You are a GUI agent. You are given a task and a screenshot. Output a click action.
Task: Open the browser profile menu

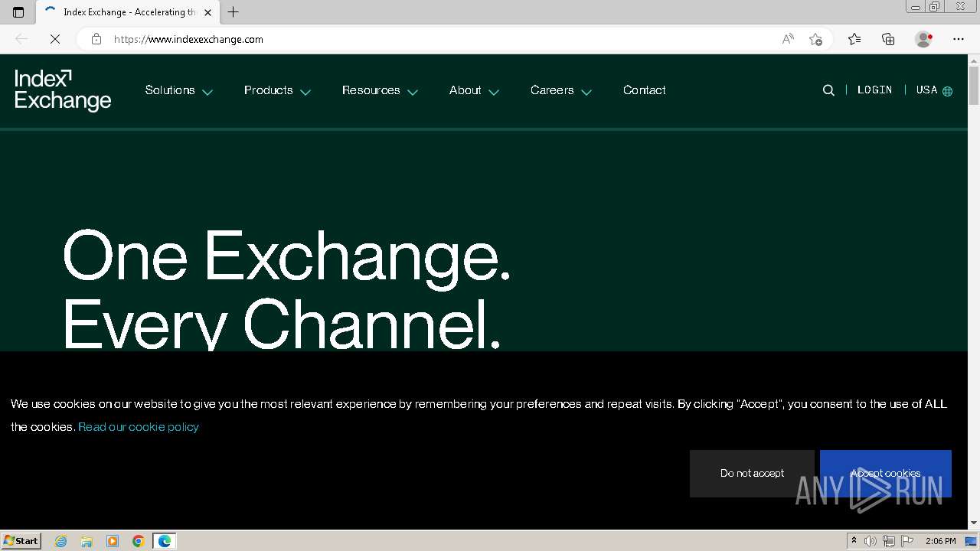pos(924,39)
